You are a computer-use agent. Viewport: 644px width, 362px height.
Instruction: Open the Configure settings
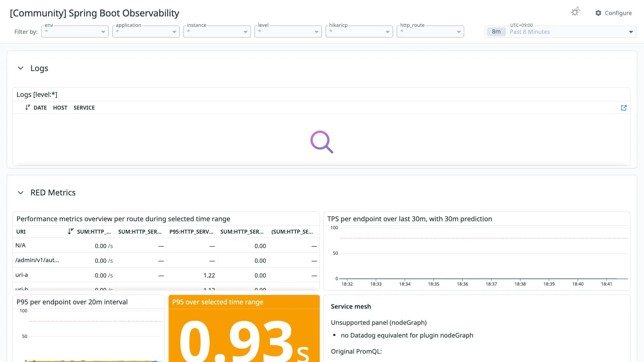pyautogui.click(x=613, y=13)
